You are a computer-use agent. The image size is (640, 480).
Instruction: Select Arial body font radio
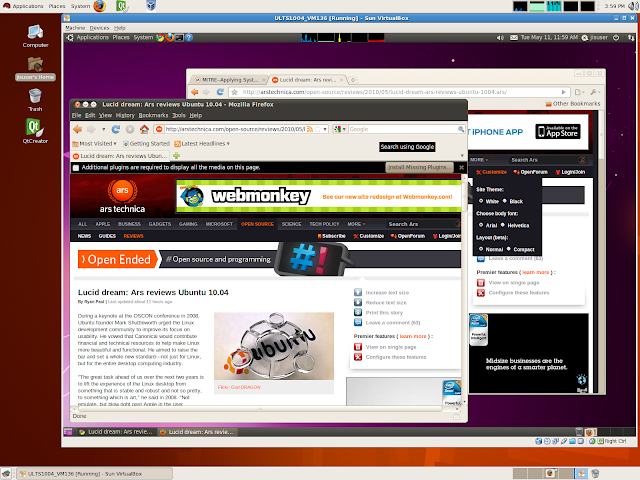(481, 225)
